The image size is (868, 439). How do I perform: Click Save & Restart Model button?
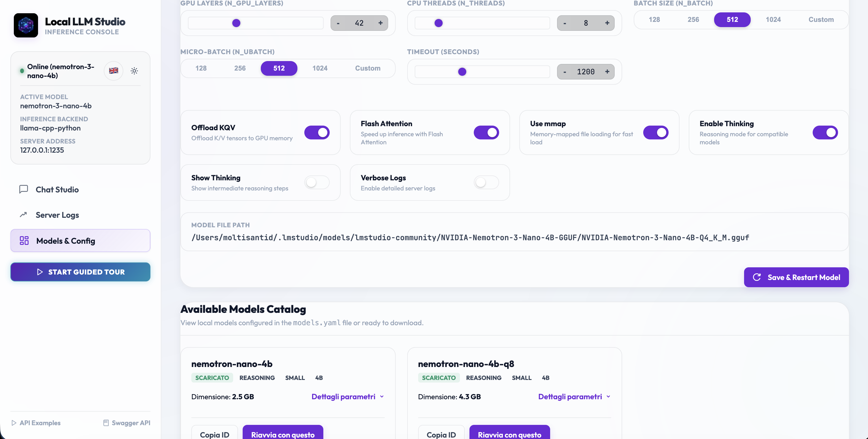[x=796, y=277]
